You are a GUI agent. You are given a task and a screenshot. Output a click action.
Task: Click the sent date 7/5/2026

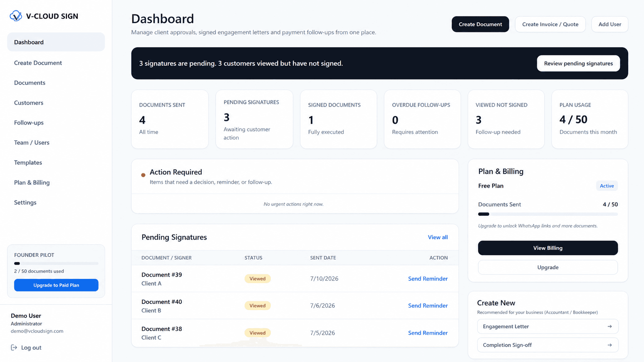pyautogui.click(x=322, y=333)
